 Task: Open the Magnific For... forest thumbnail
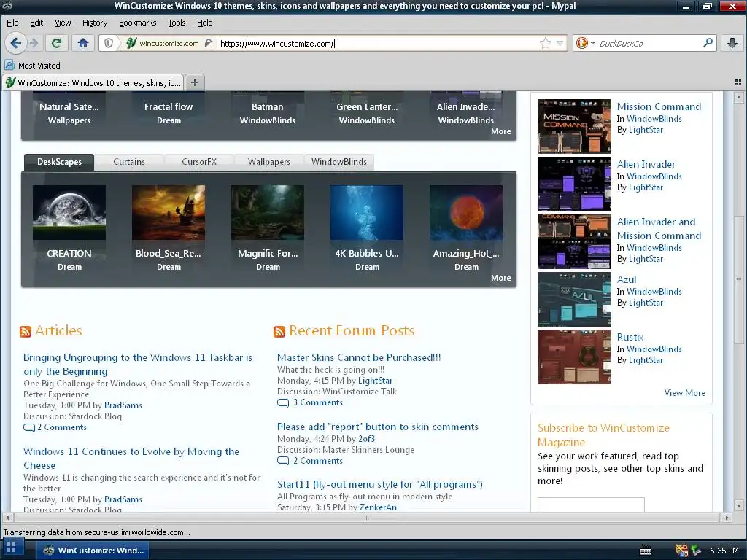267,212
